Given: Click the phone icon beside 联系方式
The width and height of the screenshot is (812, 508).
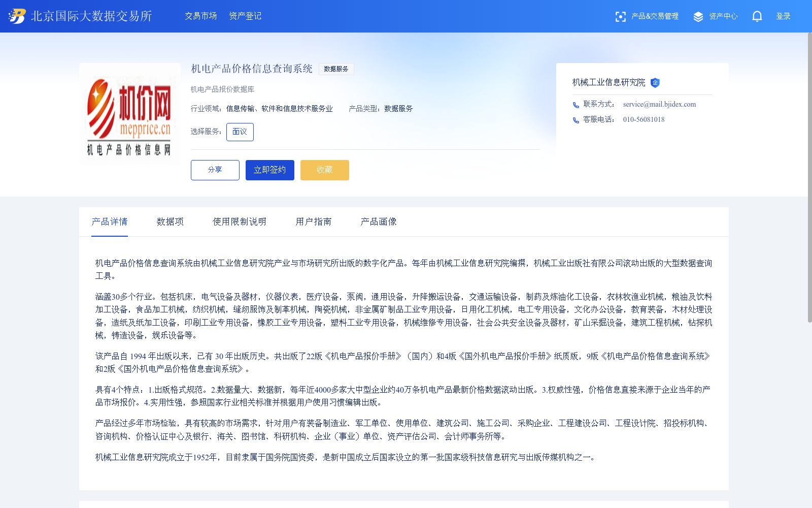Looking at the screenshot, I should (x=576, y=105).
